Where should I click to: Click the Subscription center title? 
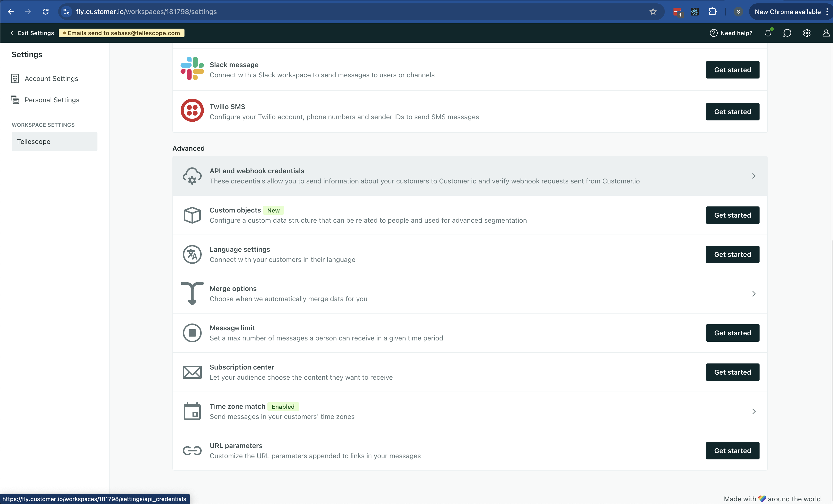[x=242, y=367]
